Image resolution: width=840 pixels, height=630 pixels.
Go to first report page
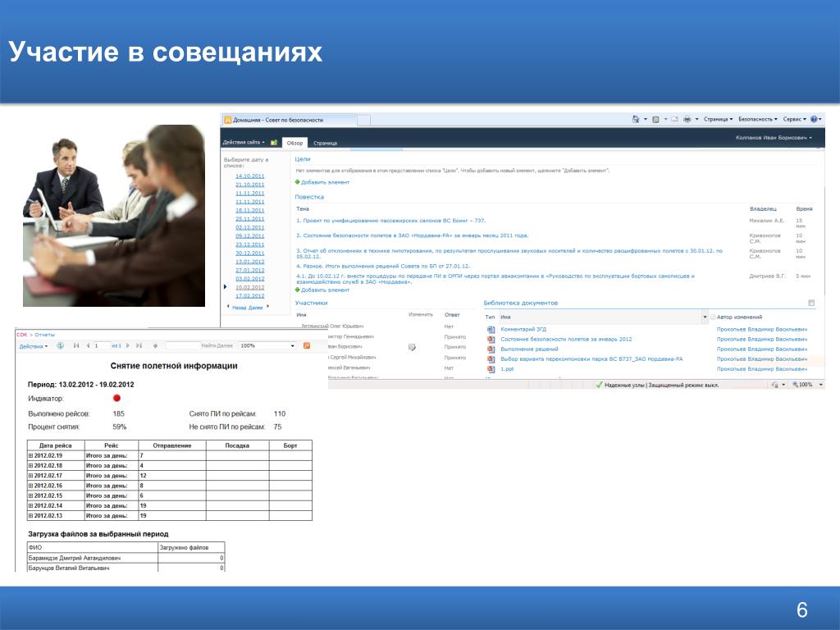(x=76, y=346)
